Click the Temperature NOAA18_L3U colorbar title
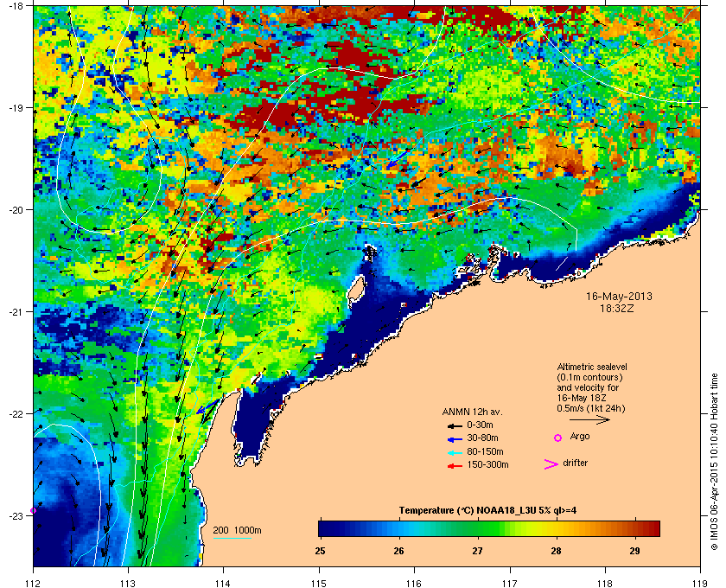726x588 pixels. pos(487,511)
